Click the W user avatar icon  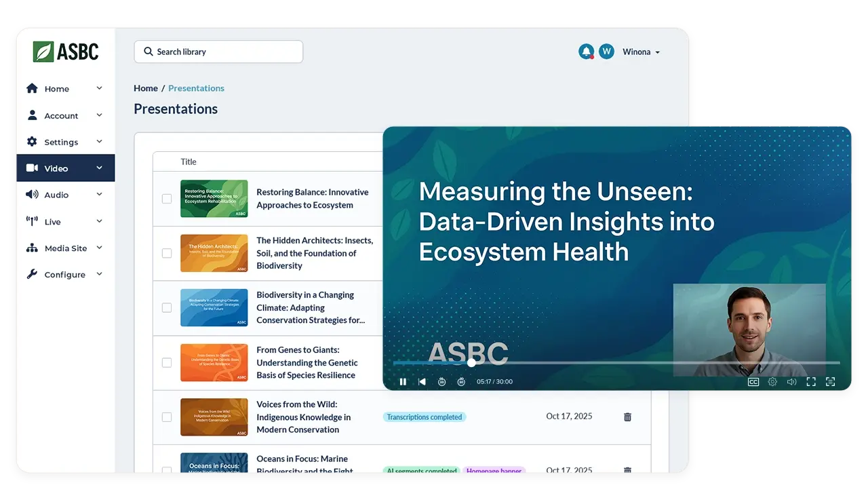(x=606, y=52)
